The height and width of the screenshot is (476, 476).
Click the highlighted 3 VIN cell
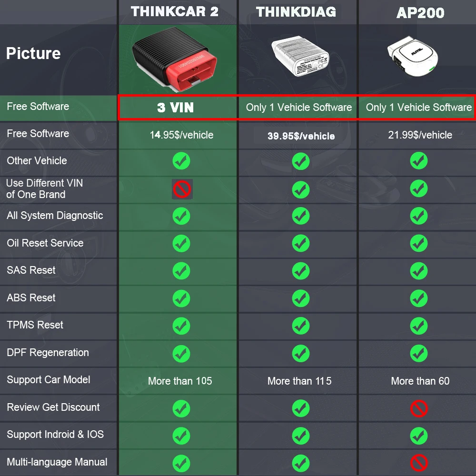click(176, 108)
